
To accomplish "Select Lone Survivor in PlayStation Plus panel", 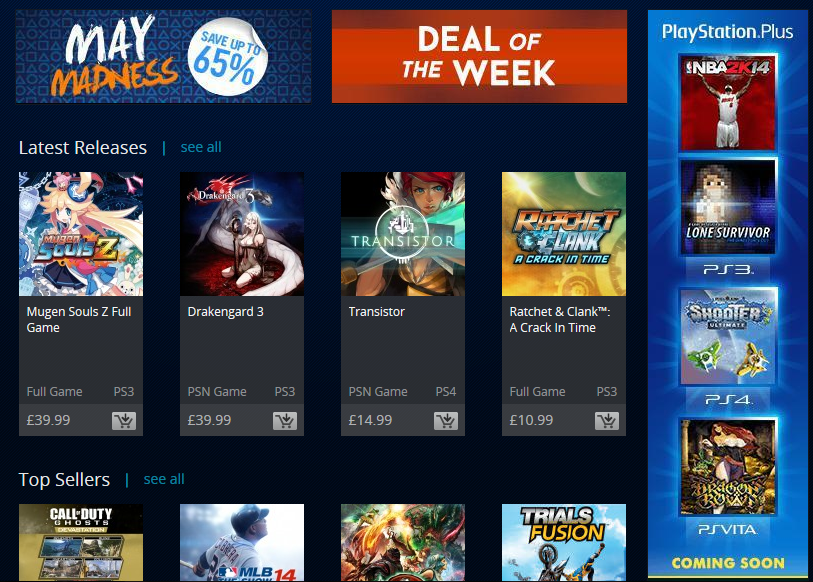I will [728, 207].
